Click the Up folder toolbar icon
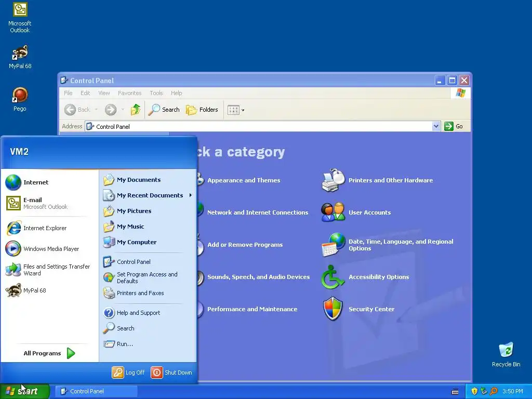The image size is (532, 399). pos(136,110)
